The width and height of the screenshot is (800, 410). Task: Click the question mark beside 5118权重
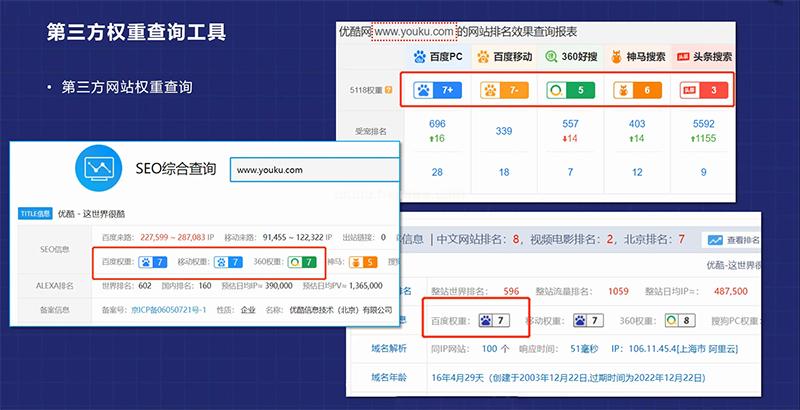[387, 92]
